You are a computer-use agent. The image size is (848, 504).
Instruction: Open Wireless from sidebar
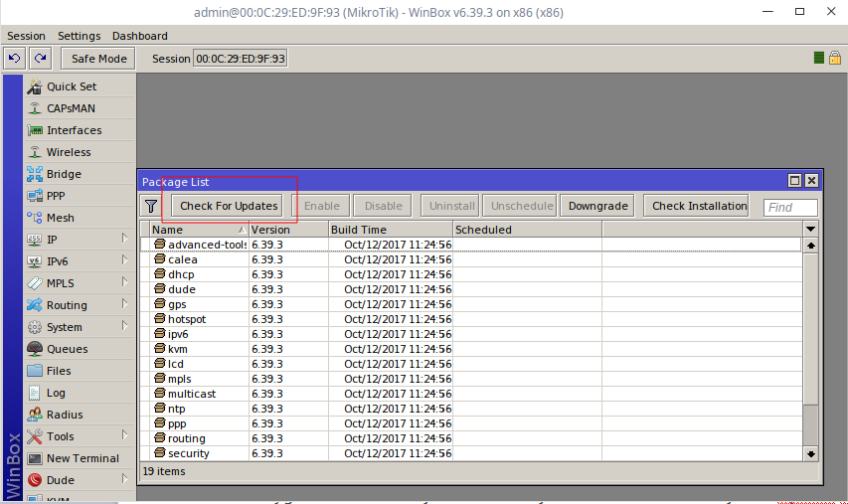click(80, 152)
